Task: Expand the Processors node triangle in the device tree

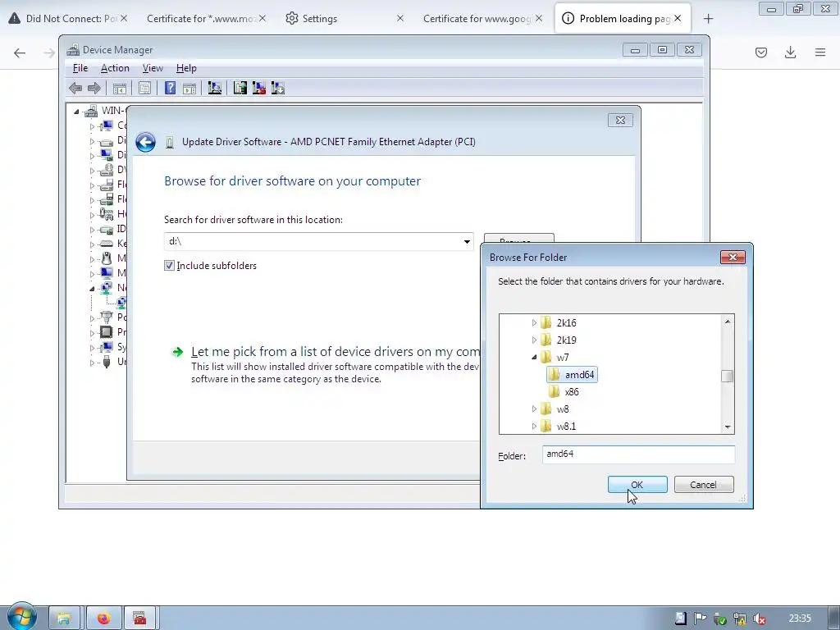Action: pos(92,333)
